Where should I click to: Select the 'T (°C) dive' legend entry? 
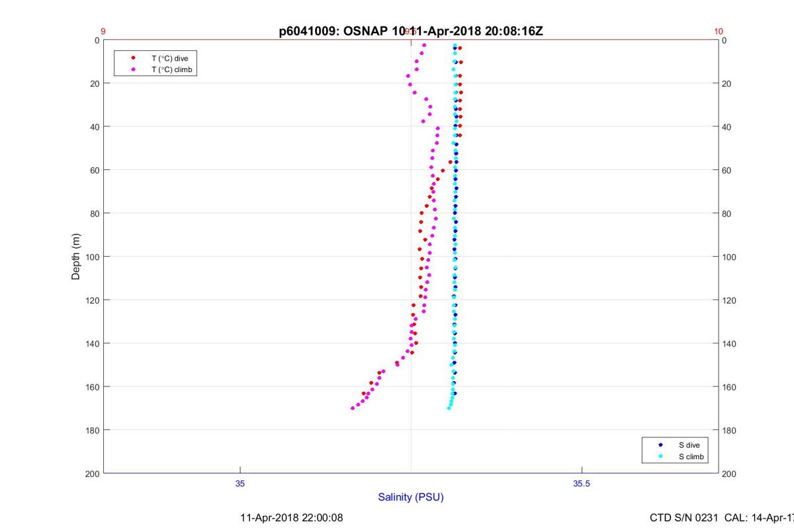click(x=169, y=58)
